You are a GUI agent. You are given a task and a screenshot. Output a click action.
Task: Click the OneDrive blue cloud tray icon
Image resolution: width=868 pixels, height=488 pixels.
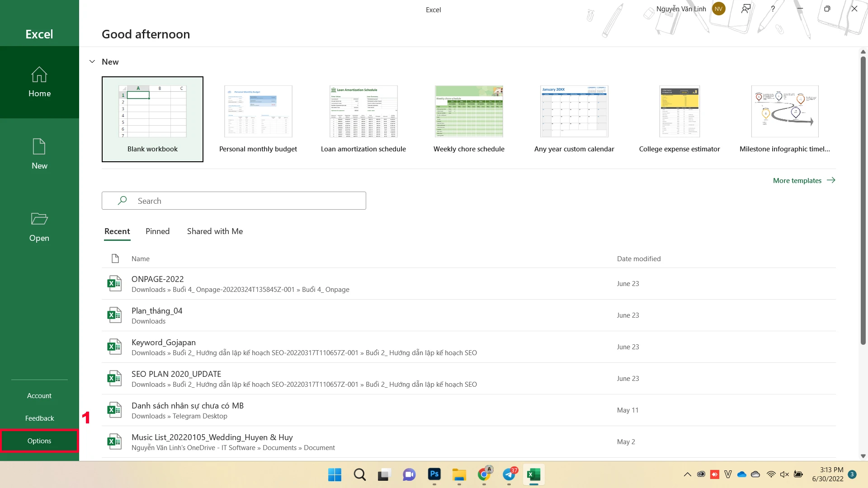click(742, 474)
